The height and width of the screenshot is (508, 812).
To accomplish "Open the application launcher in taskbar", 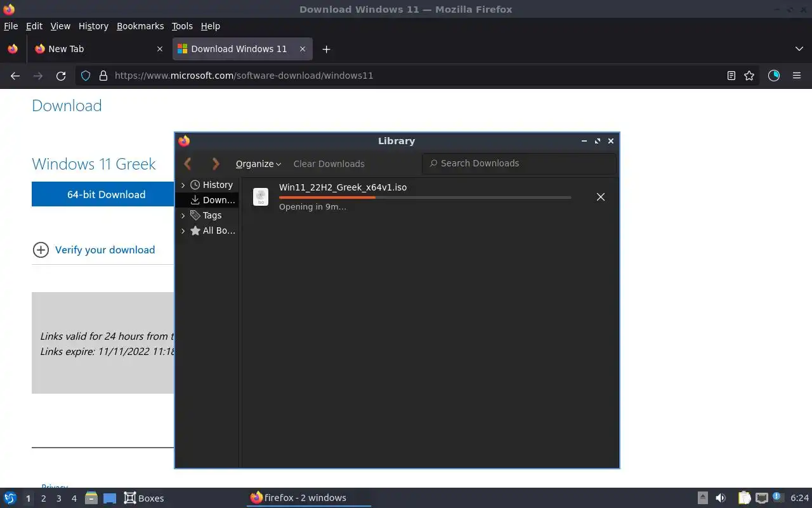I will click(10, 498).
